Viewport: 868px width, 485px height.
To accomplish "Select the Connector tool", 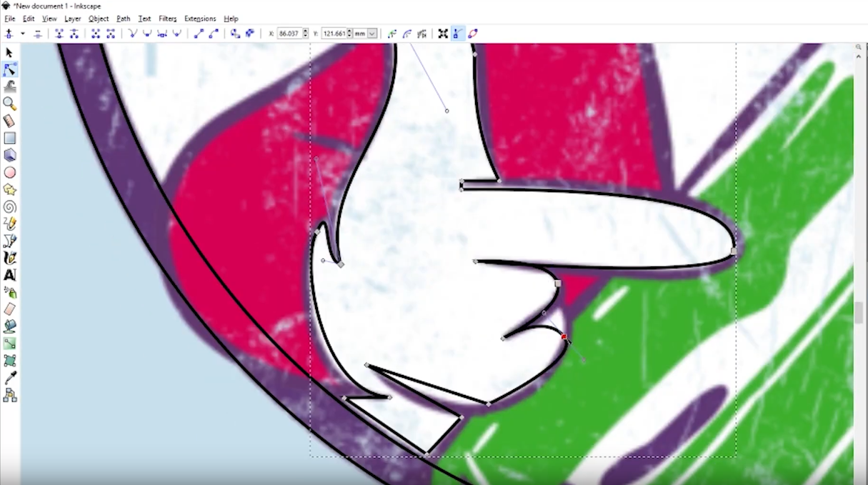I will click(9, 395).
